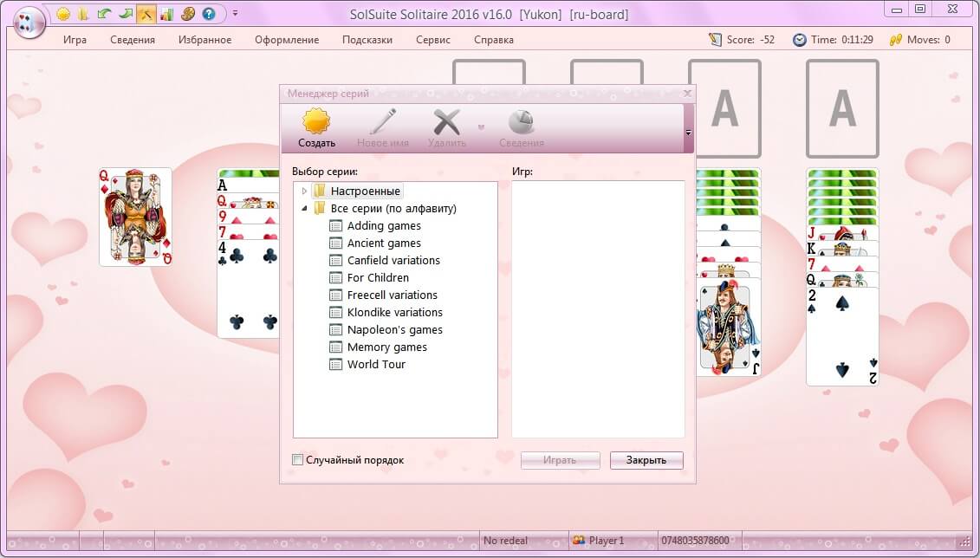Click the Queen of Diamonds card
Viewport: 980px width, 558px height.
(136, 217)
